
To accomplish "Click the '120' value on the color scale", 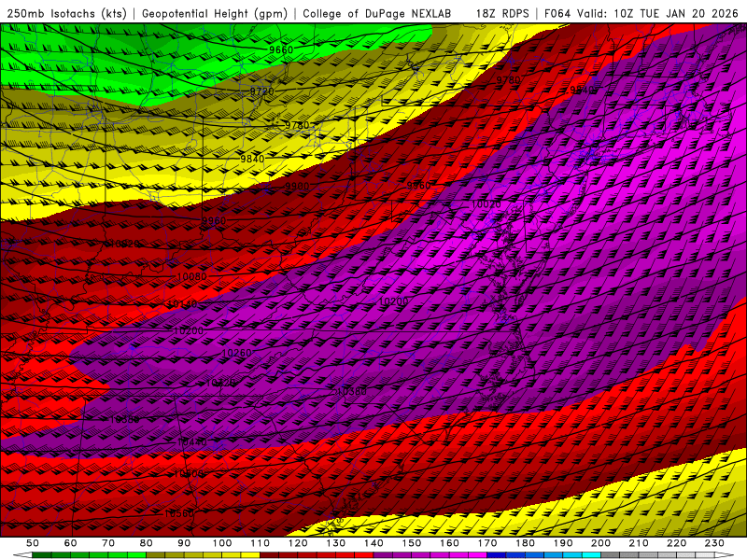I will 298,543.
